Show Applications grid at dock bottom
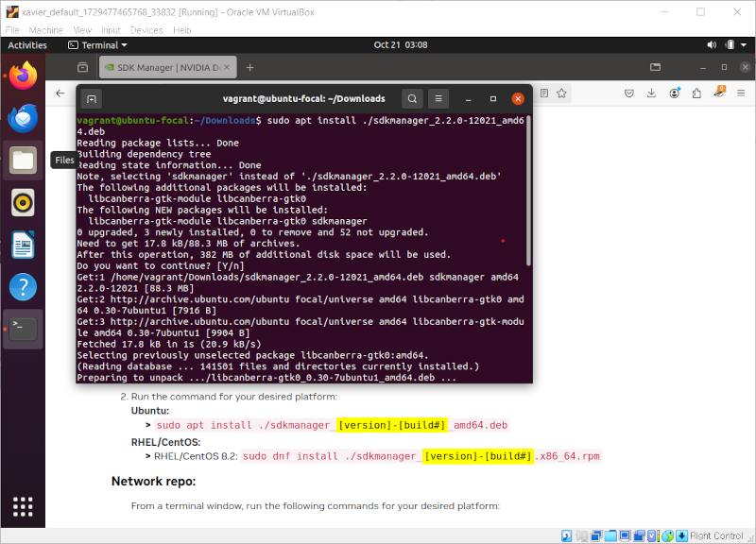 23,507
